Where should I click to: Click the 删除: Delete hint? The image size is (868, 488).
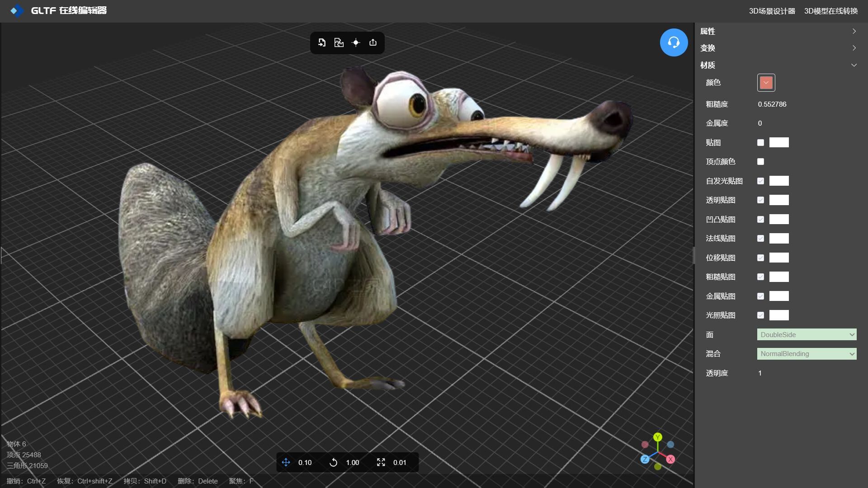click(198, 481)
